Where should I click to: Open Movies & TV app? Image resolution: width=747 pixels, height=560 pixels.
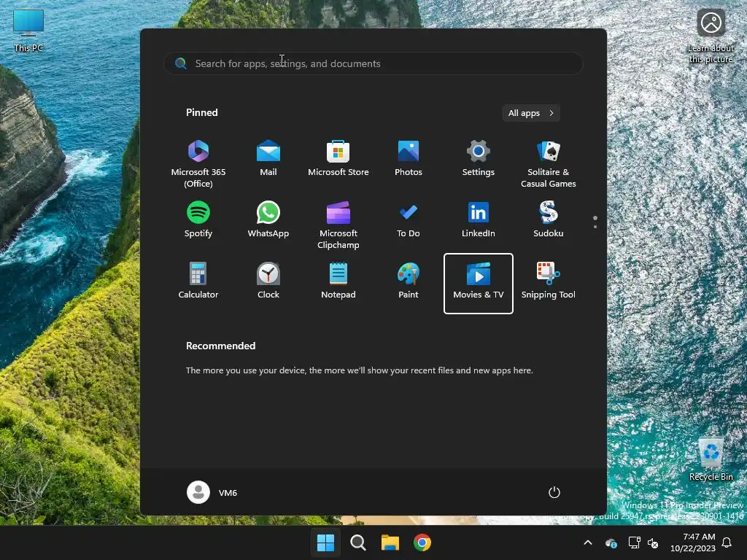tap(479, 284)
